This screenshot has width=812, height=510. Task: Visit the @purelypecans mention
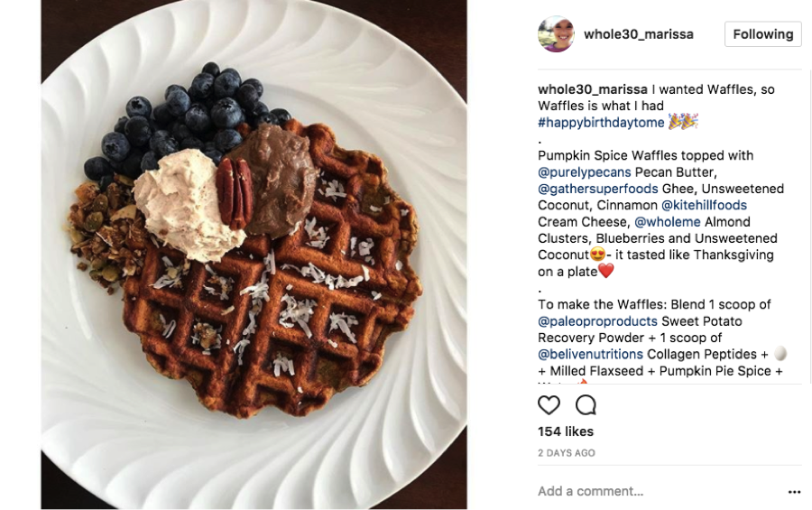584,172
